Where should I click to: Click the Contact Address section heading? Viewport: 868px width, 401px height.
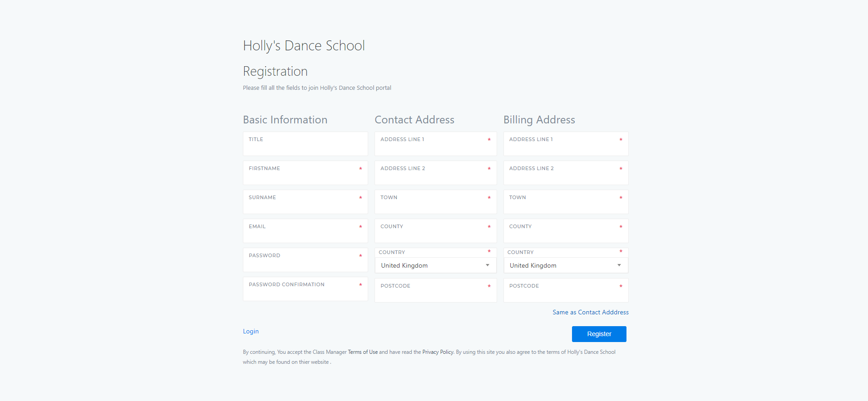414,120
